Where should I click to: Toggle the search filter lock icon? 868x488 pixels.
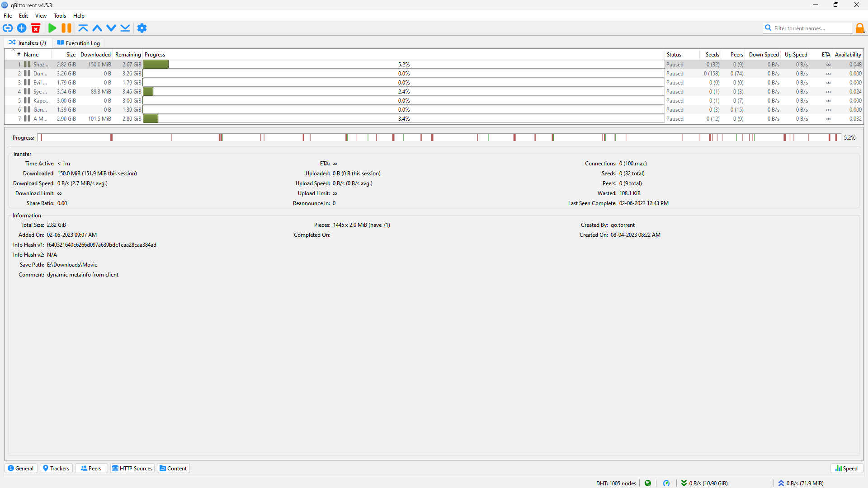point(860,28)
